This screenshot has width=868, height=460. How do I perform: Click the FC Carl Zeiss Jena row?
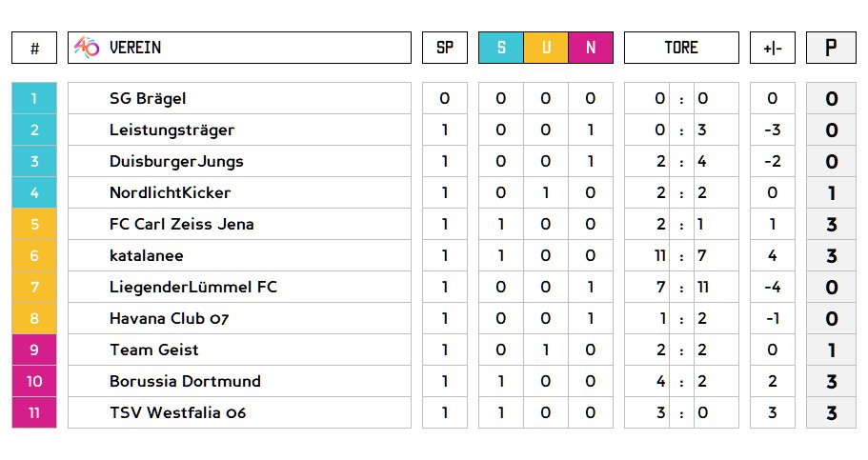(181, 224)
